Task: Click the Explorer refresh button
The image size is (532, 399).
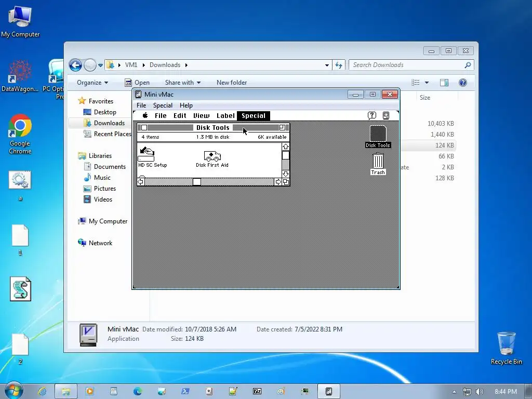Action: pyautogui.click(x=339, y=65)
